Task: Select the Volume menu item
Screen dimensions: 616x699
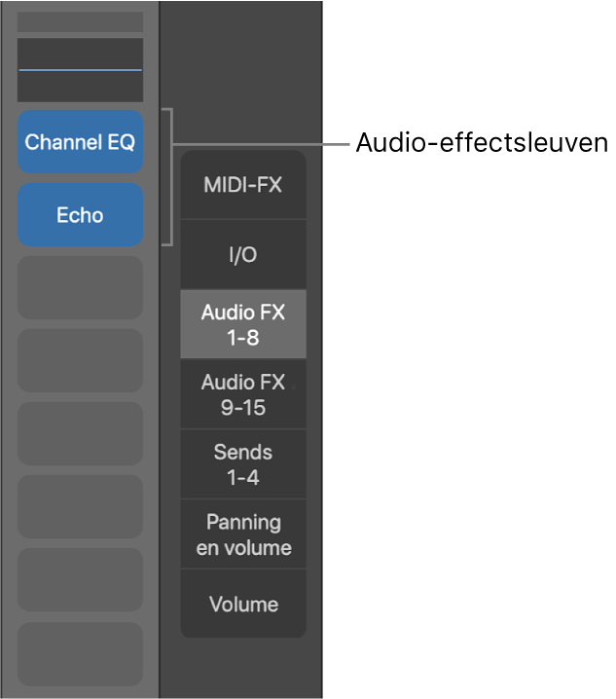Action: click(x=243, y=605)
